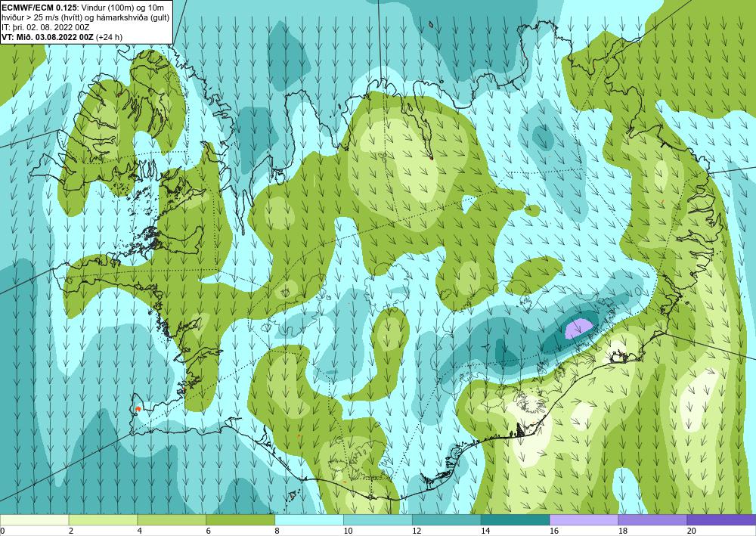Click the legend label '18'

pyautogui.click(x=622, y=531)
